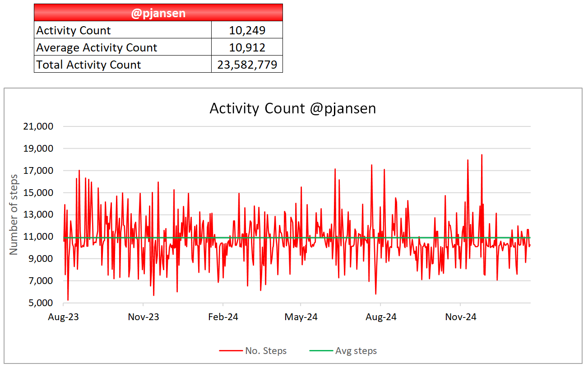This screenshot has height=368, width=588.
Task: Select the value 10,912 cell
Action: 247,47
